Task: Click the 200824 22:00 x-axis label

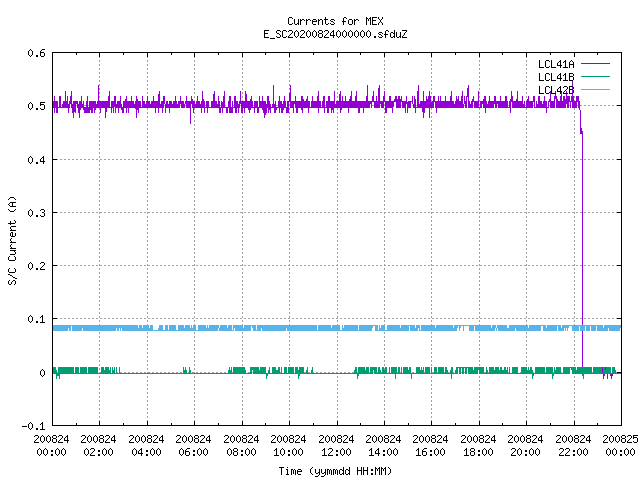Action: tap(573, 446)
